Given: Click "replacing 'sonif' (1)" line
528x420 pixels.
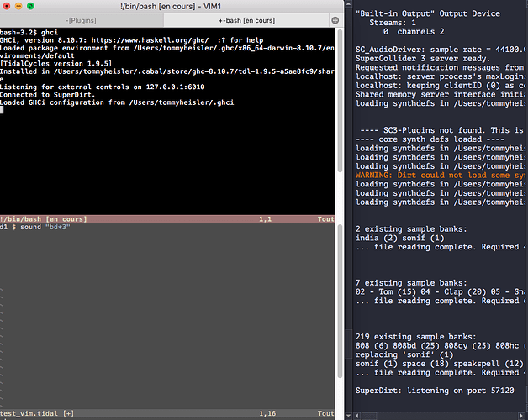Looking at the screenshot, I should 404,354.
